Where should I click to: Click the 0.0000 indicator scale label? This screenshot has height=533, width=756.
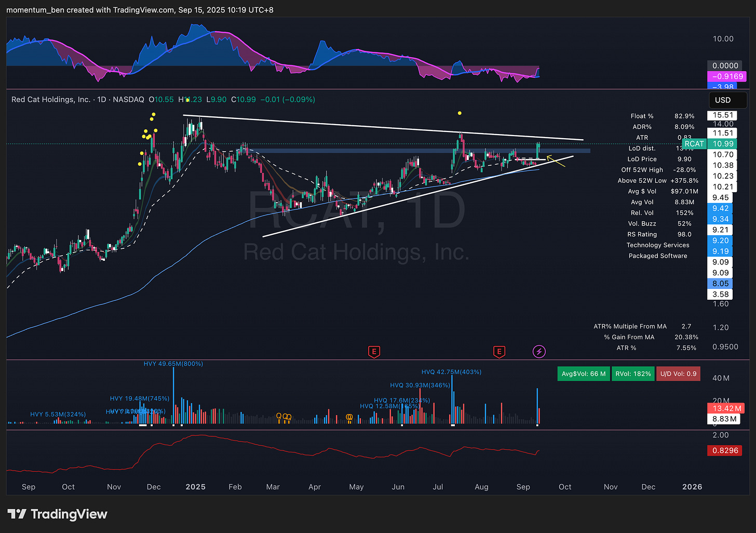pos(725,65)
